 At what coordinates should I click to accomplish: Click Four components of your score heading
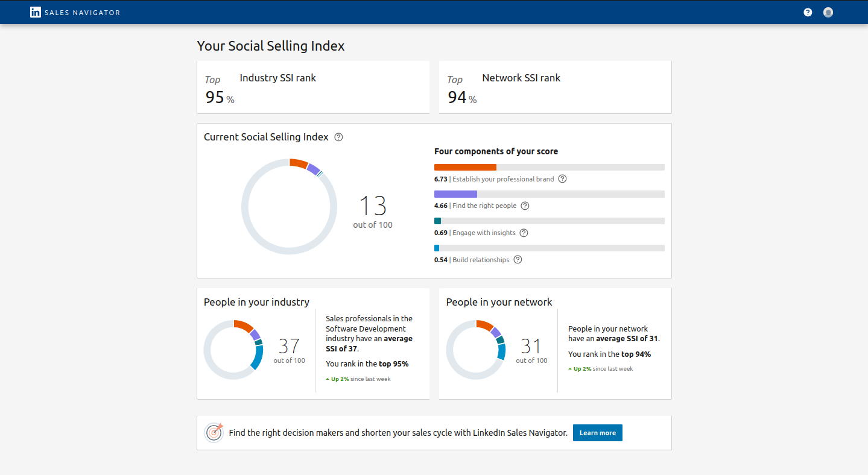tap(496, 151)
